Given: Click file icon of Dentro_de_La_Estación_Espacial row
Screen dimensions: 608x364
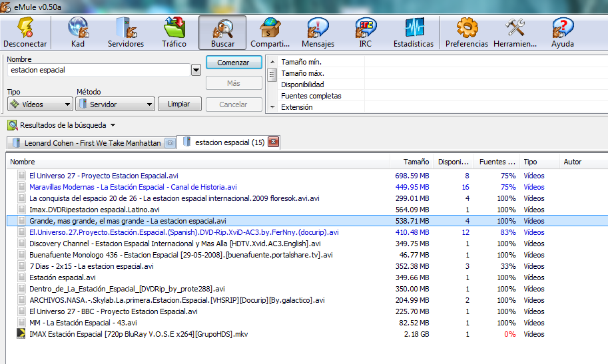Looking at the screenshot, I should [21, 288].
